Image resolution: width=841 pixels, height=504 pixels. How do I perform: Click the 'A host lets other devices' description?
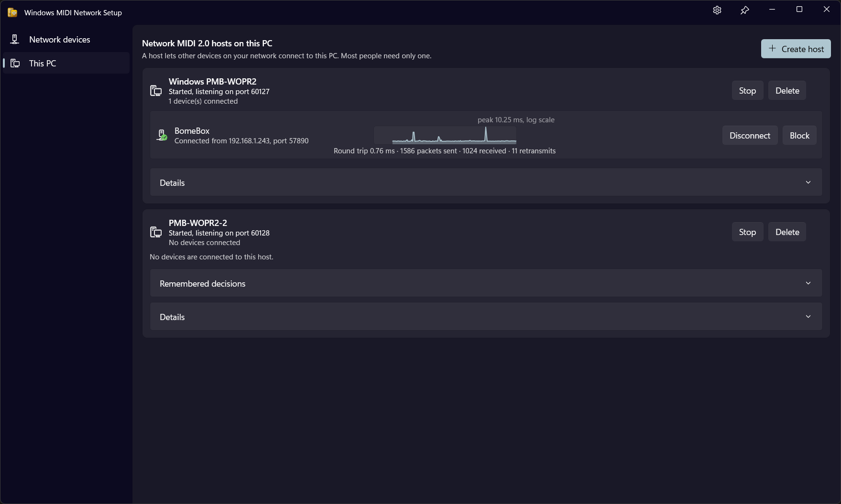click(287, 56)
